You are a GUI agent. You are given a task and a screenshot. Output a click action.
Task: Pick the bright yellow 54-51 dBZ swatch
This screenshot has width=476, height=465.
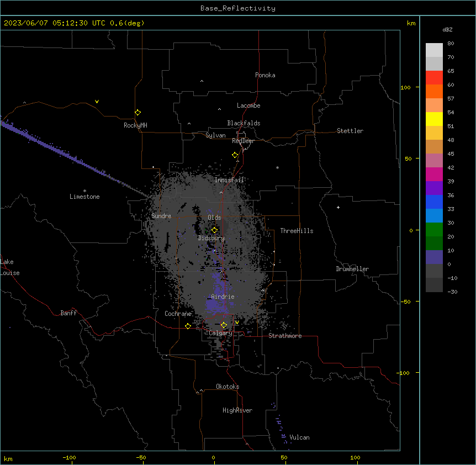(x=434, y=119)
